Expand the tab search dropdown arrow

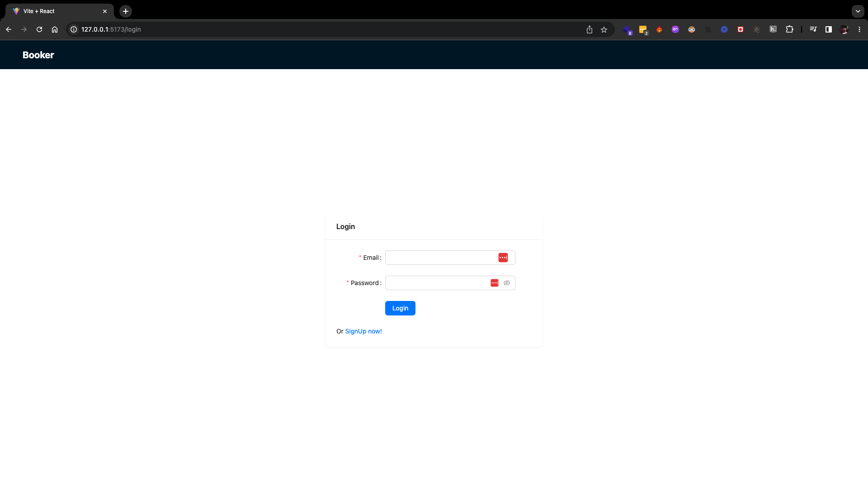tap(858, 11)
